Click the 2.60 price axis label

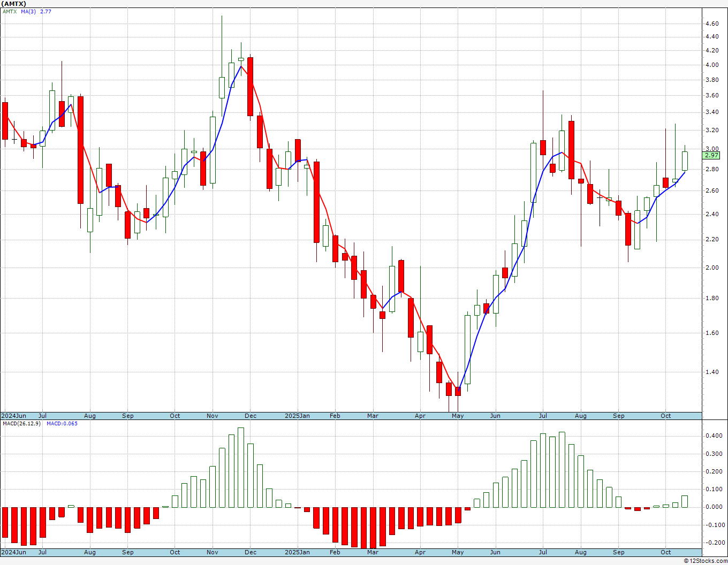click(x=712, y=191)
